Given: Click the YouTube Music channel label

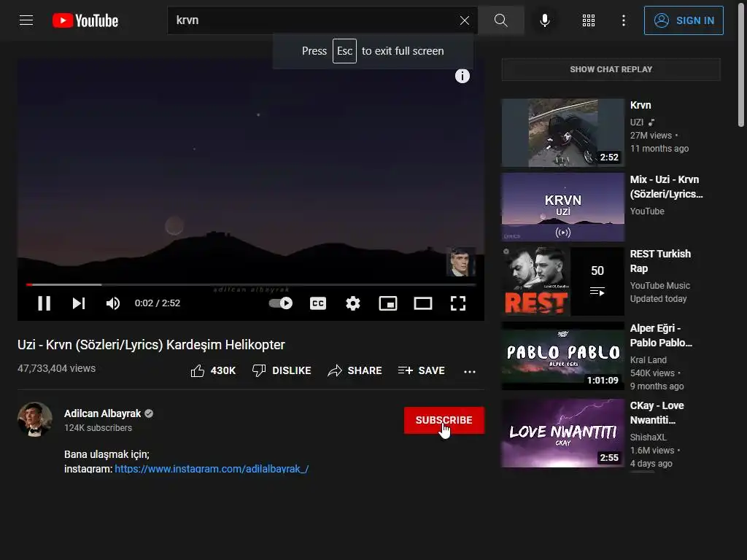Looking at the screenshot, I should 659,286.
